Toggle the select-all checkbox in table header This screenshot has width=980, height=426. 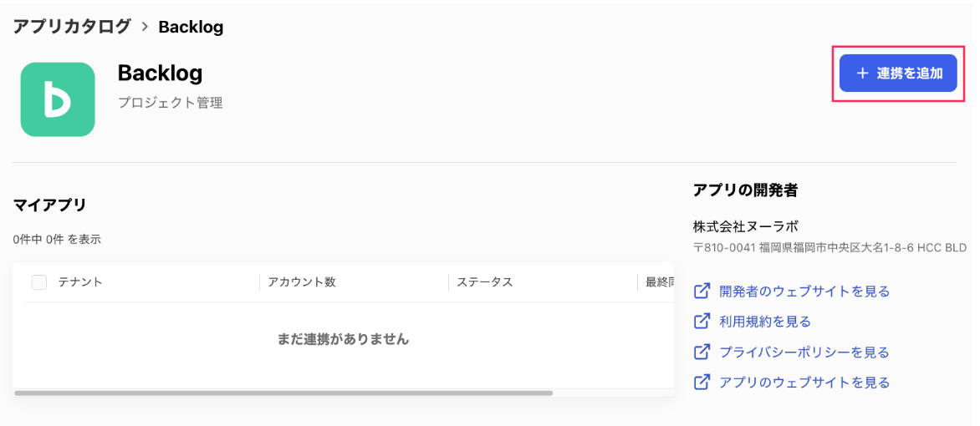tap(39, 282)
